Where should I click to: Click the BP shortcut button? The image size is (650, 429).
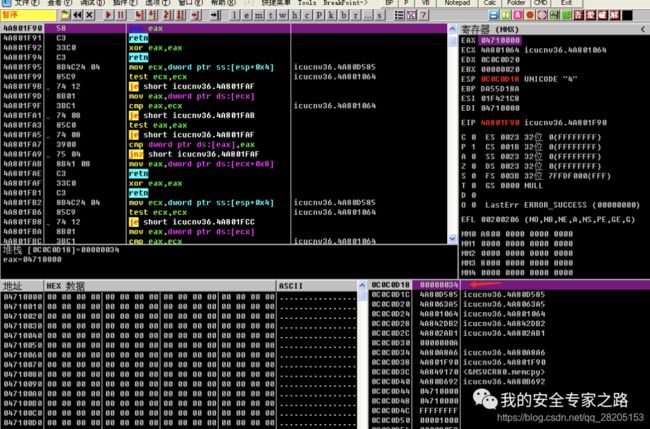click(x=389, y=2)
